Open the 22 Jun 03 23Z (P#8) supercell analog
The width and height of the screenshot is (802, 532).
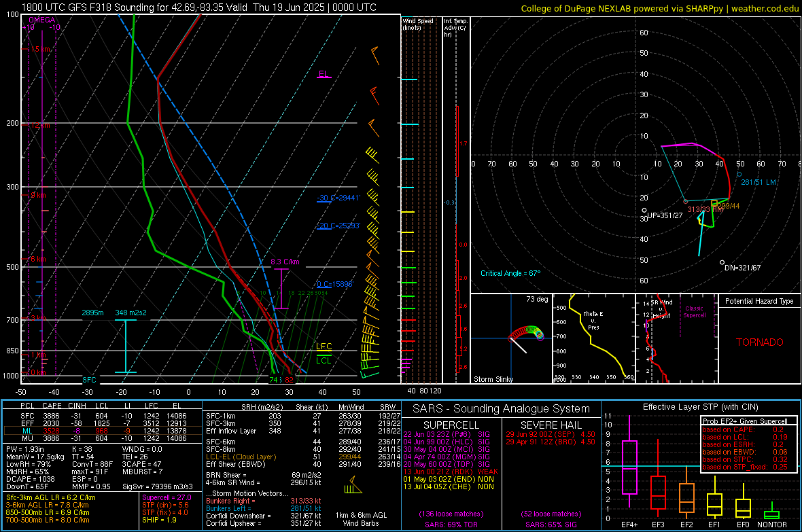pyautogui.click(x=447, y=434)
